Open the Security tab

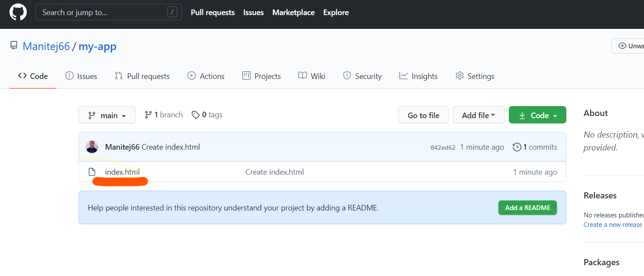[x=362, y=76]
